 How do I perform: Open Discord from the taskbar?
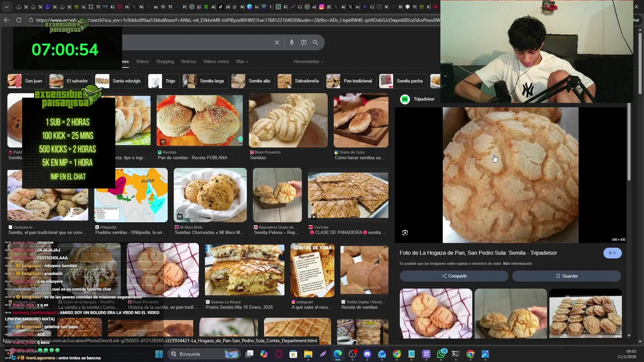point(367,354)
